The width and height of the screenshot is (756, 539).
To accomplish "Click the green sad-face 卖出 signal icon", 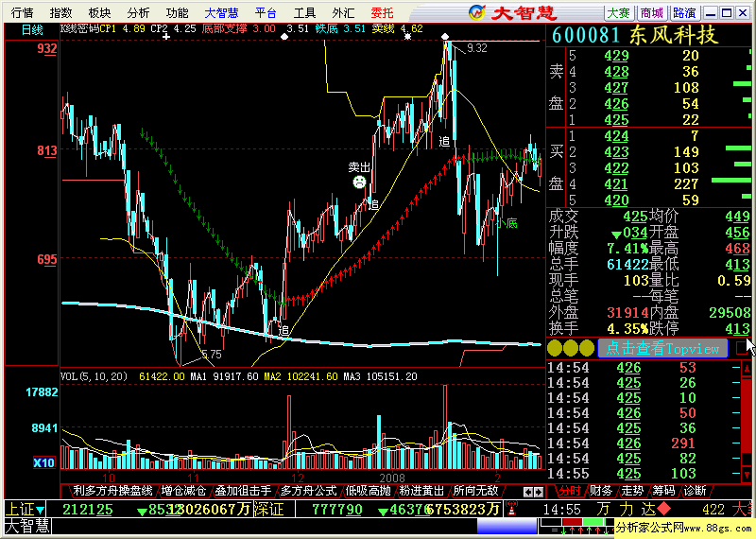I will point(359,182).
